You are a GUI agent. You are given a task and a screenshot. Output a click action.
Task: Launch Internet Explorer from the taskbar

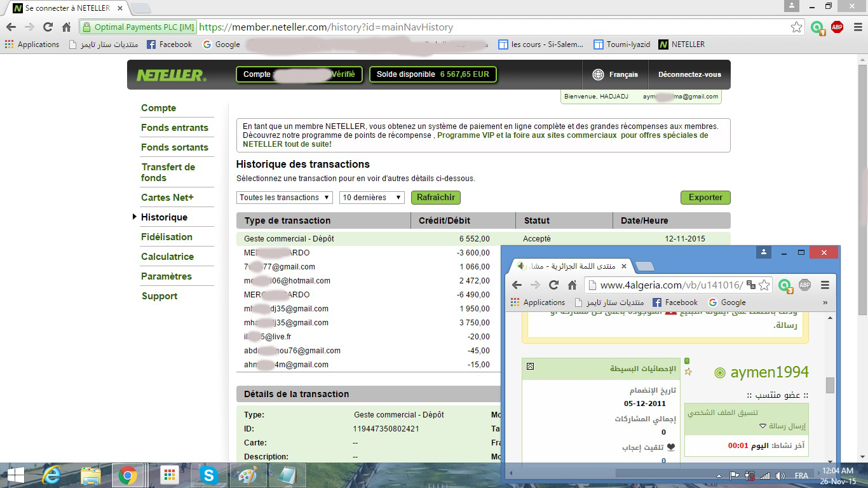pyautogui.click(x=51, y=475)
